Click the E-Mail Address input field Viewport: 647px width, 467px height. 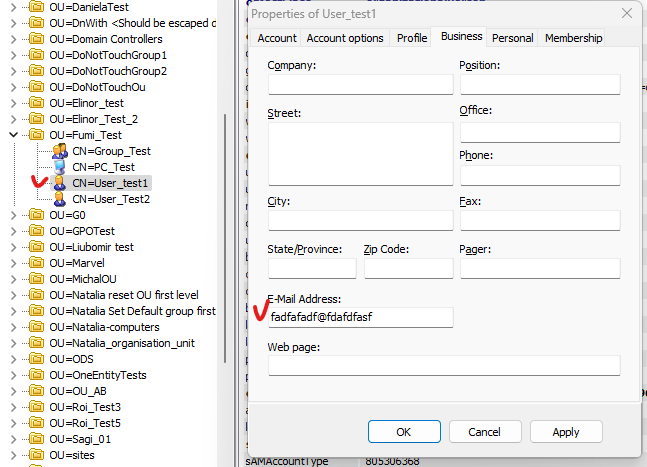360,317
